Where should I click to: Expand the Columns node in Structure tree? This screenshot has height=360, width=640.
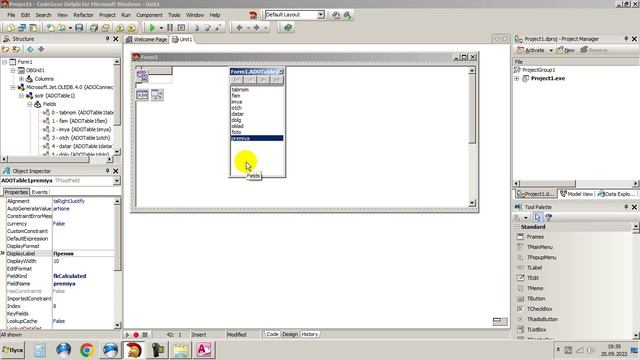click(21, 79)
